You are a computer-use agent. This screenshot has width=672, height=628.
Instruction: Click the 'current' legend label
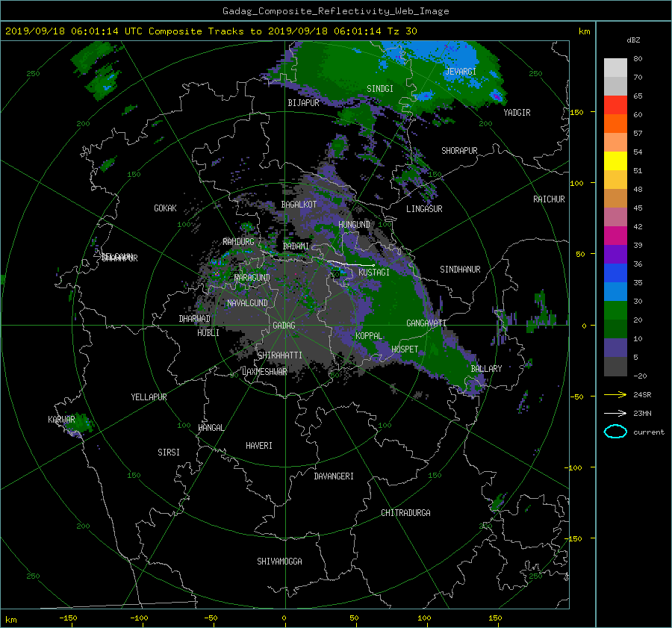pyautogui.click(x=648, y=432)
